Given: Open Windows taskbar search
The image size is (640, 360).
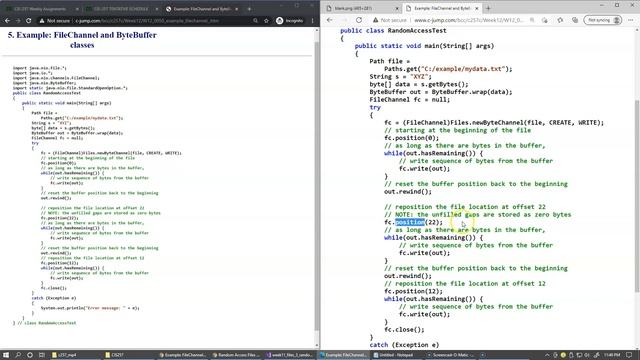Looking at the screenshot, I should pyautogui.click(x=18, y=355).
